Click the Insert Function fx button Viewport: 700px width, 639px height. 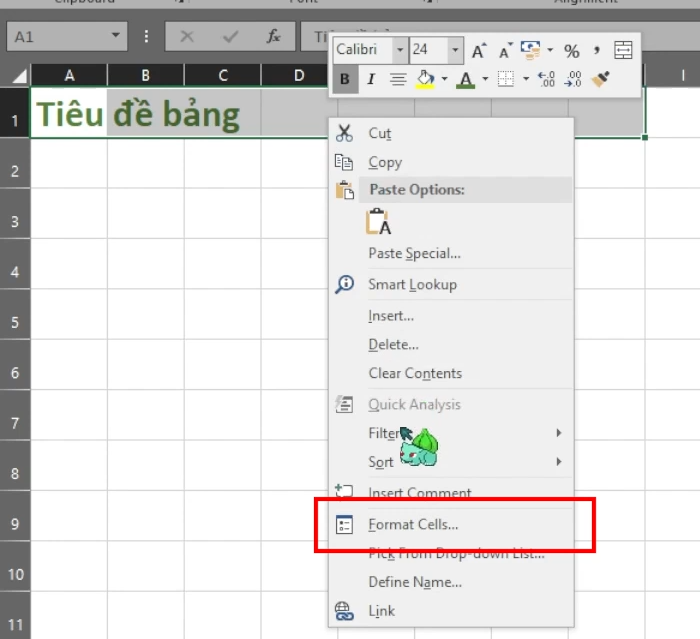click(x=273, y=36)
